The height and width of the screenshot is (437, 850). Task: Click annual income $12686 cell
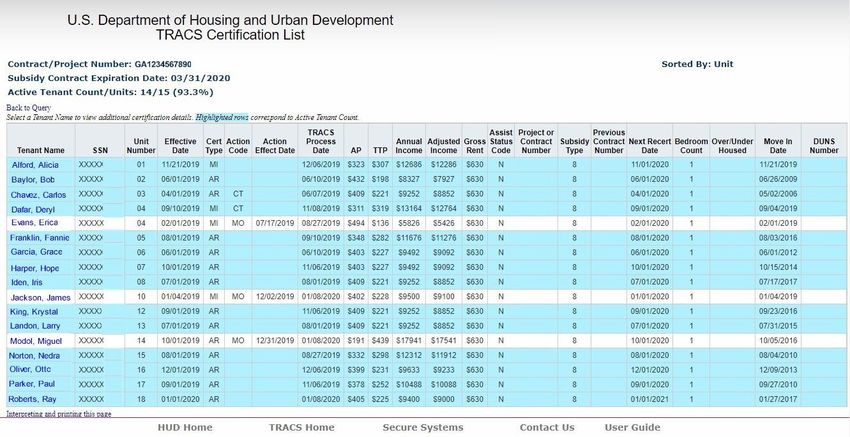409,165
